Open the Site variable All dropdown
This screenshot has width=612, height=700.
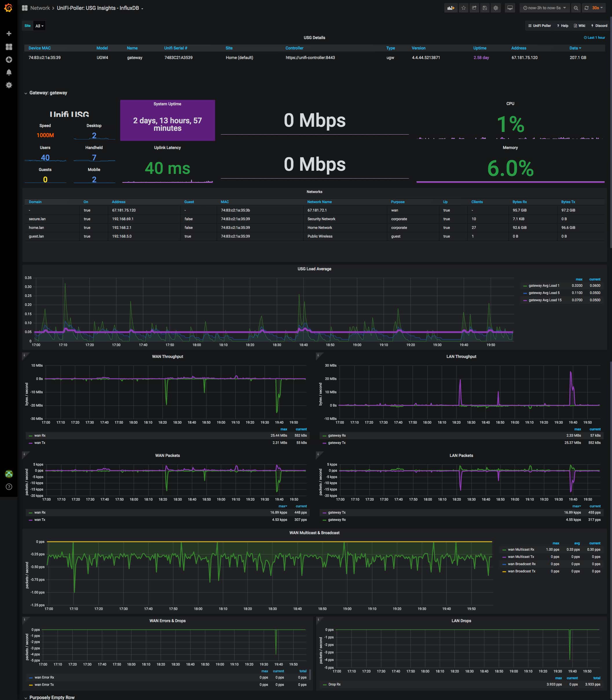39,26
